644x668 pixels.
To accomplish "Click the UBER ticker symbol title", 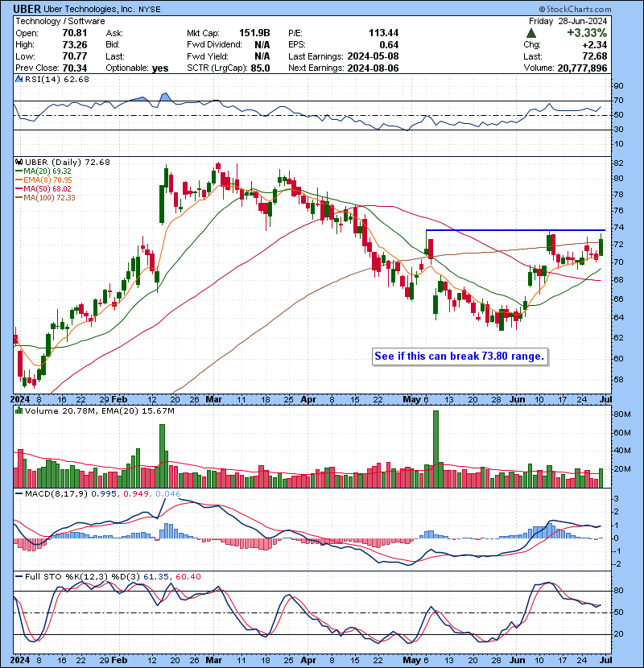I will (27, 9).
